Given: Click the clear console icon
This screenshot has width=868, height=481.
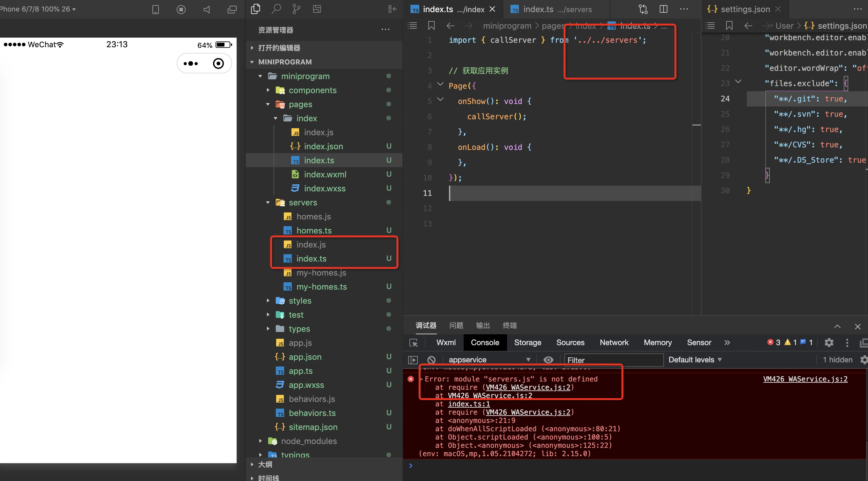Looking at the screenshot, I should pos(431,360).
